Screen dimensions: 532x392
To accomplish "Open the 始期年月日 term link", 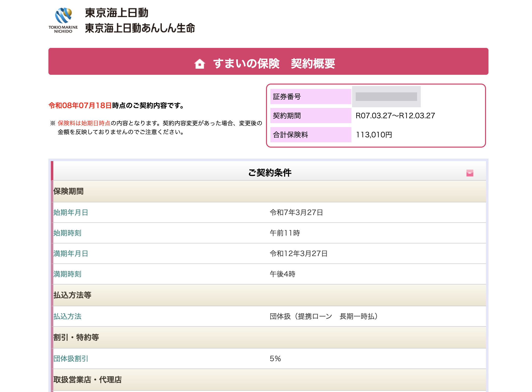I will coord(71,212).
